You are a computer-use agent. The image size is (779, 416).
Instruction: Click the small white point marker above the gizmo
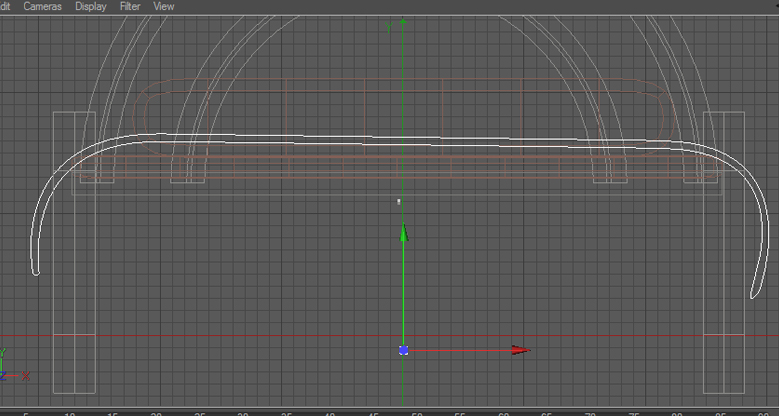pos(398,202)
